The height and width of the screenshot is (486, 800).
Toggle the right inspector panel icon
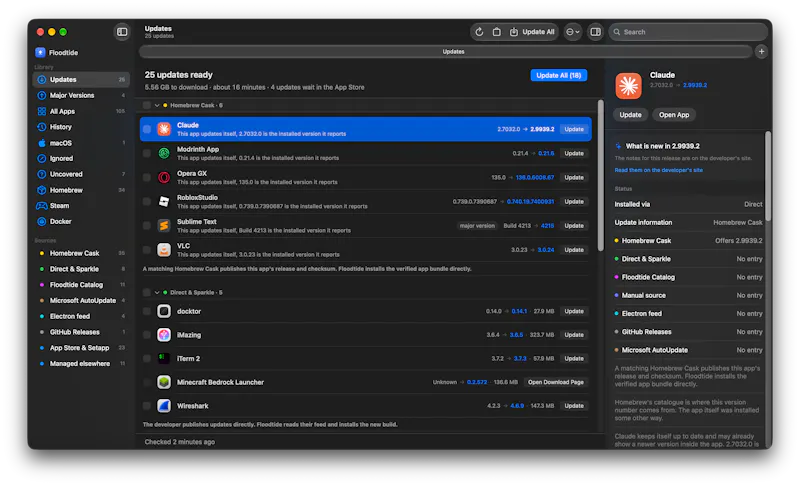pos(595,32)
